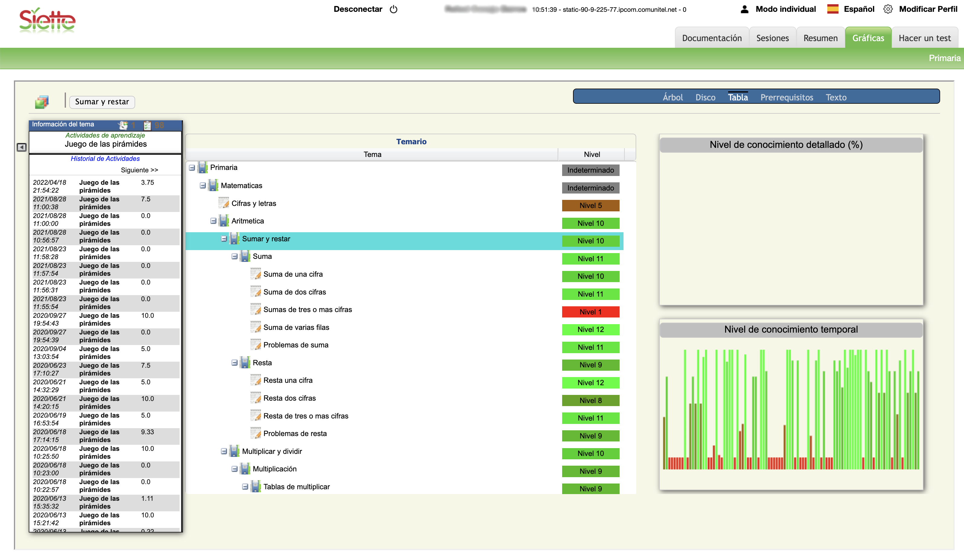Collapse the Multiplicar y dividir node

click(x=224, y=451)
